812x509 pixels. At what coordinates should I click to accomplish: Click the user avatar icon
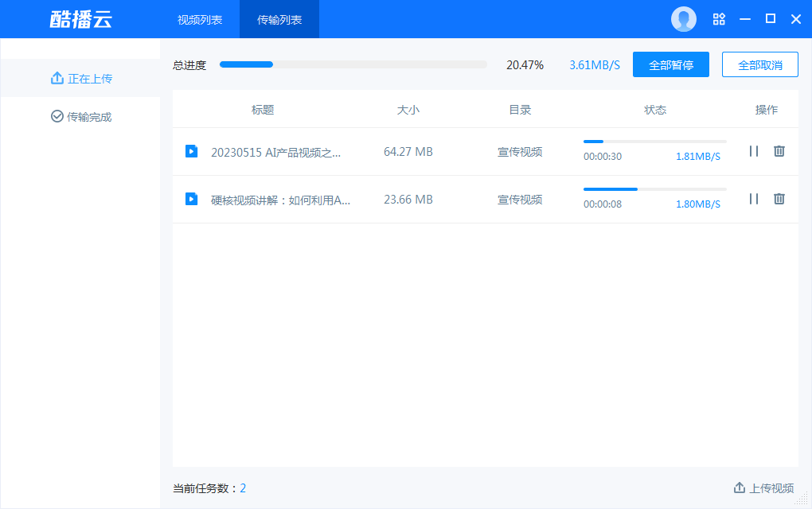tap(683, 18)
